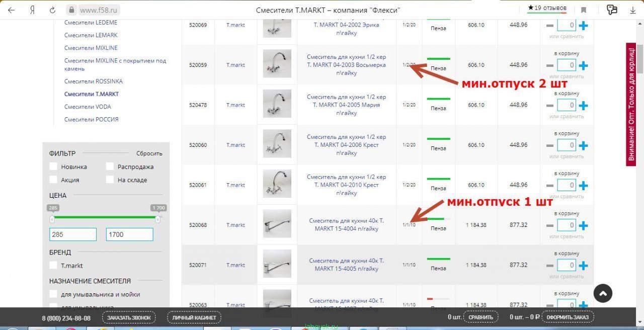Screen dimensions: 644x330
Task: Click quantity field for item 520059
Action: point(567,65)
